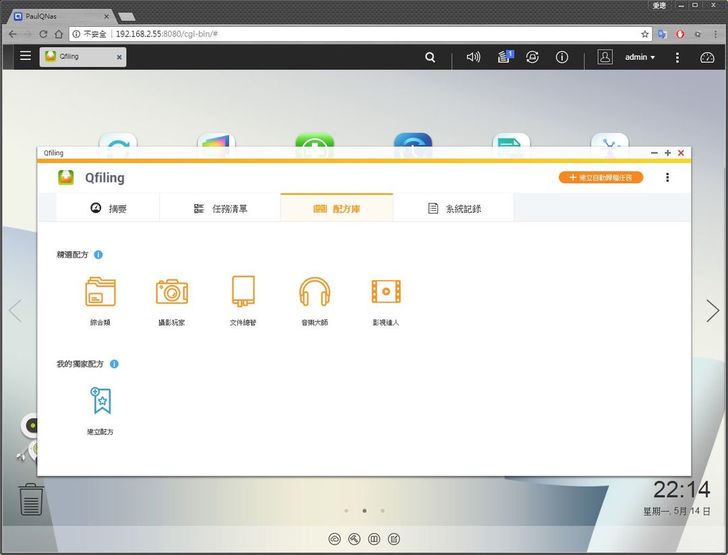Open the 綜合類 general recipe
Screen dimensions: 728x555
point(101,292)
